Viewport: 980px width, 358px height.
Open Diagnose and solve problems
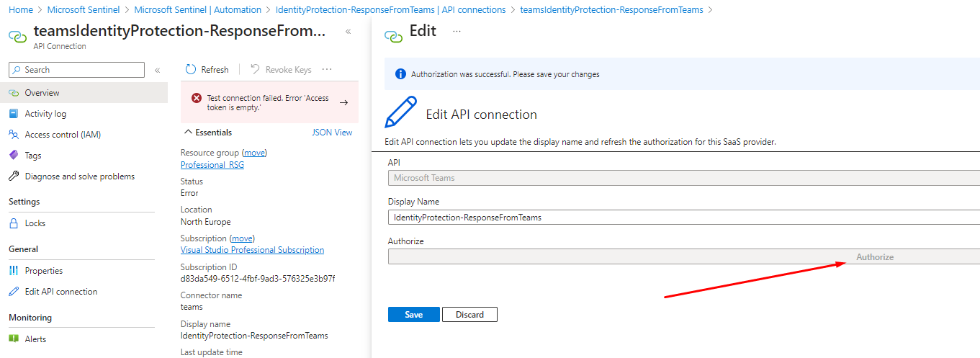click(x=79, y=176)
